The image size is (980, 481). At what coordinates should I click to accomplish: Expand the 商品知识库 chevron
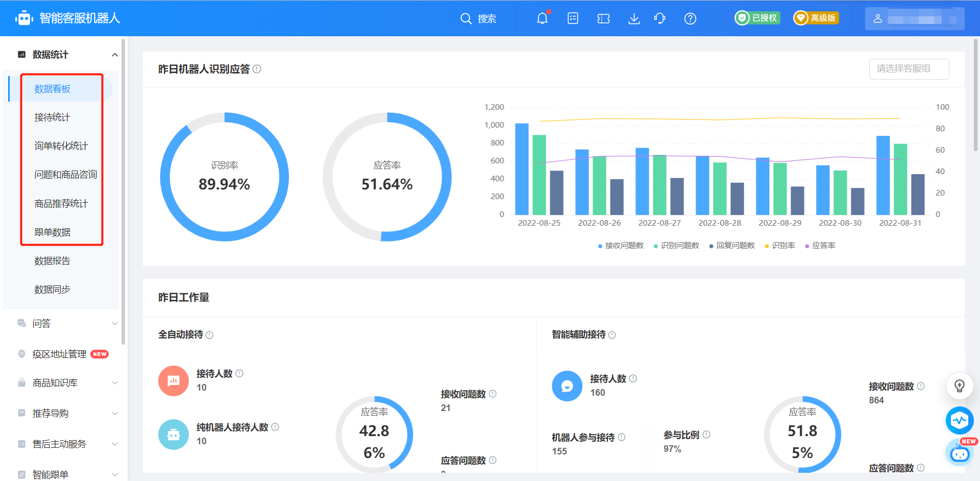click(115, 382)
